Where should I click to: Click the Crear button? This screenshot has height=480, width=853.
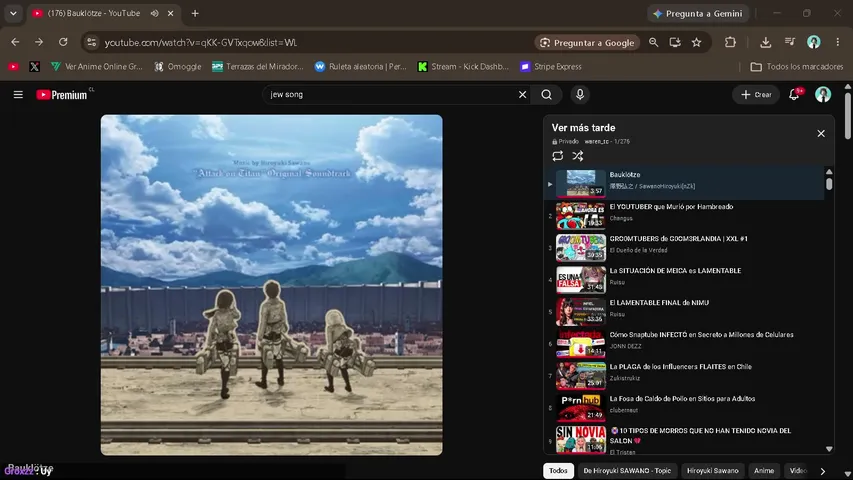756,95
